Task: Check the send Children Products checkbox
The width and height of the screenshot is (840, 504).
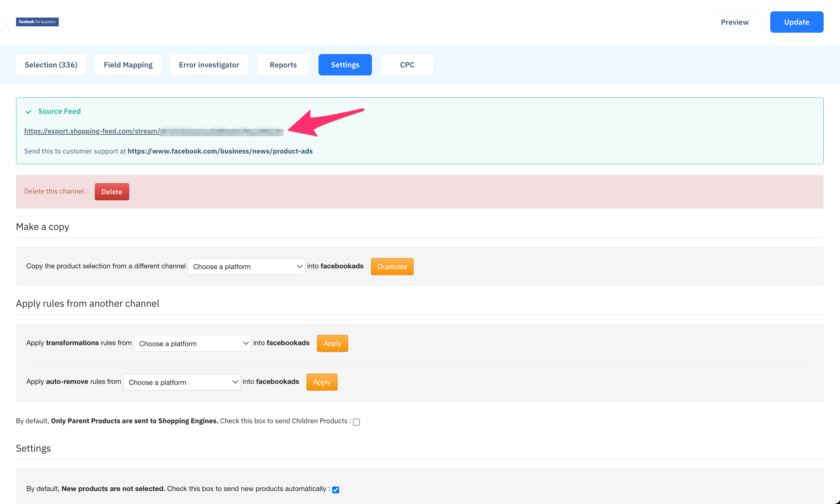Action: (356, 422)
